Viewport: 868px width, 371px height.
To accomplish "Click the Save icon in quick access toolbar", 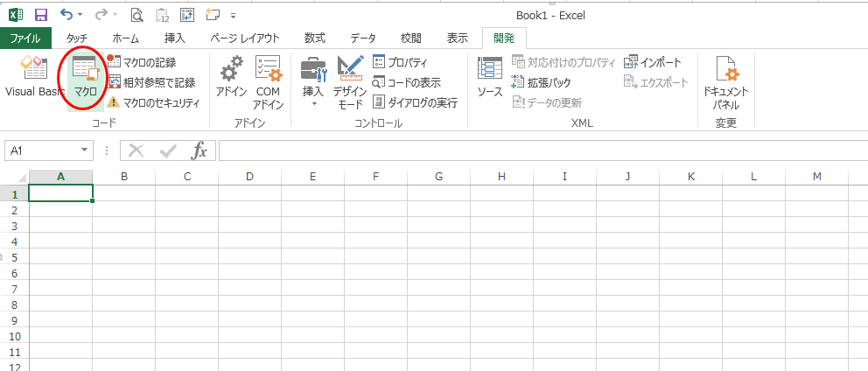I will [40, 16].
